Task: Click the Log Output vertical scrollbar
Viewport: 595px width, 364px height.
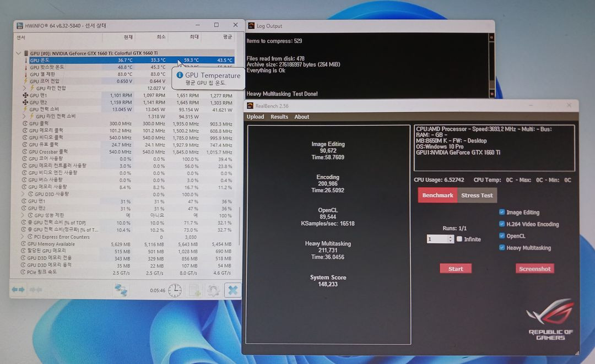Action: (x=491, y=65)
